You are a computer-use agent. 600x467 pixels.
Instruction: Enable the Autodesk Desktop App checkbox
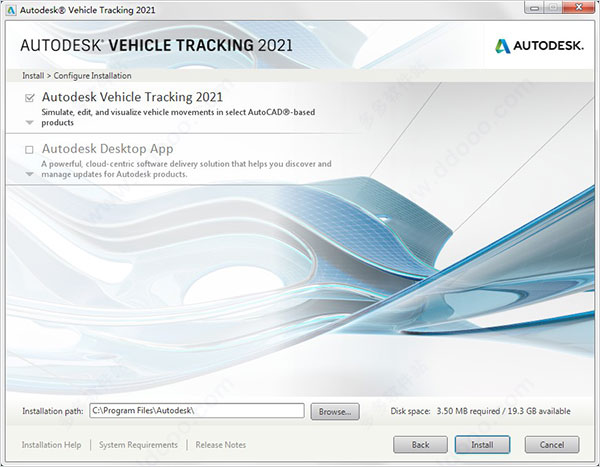tap(29, 149)
